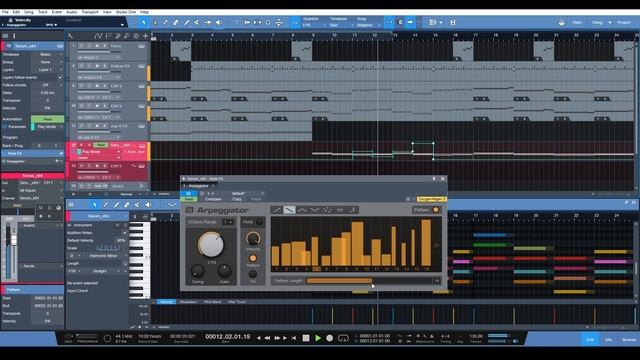Click the Record button in the transport
This screenshot has height=360, width=640.
tap(330, 338)
